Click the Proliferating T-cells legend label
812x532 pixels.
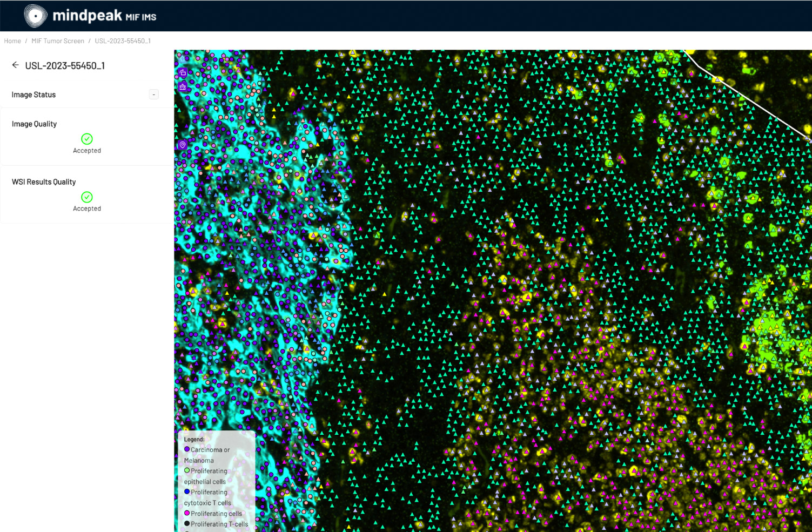click(x=219, y=524)
